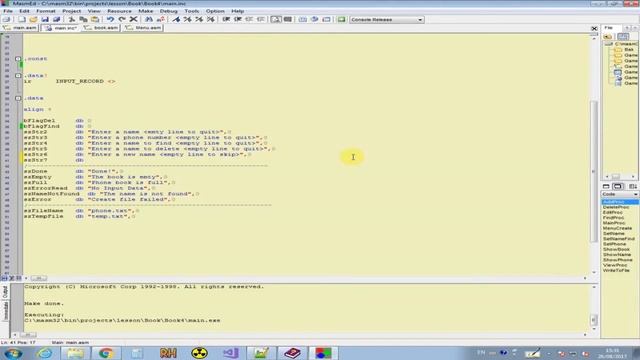Screen dimensions: 640x360
Task: Click the Redo arrow icon
Action: 122,20
